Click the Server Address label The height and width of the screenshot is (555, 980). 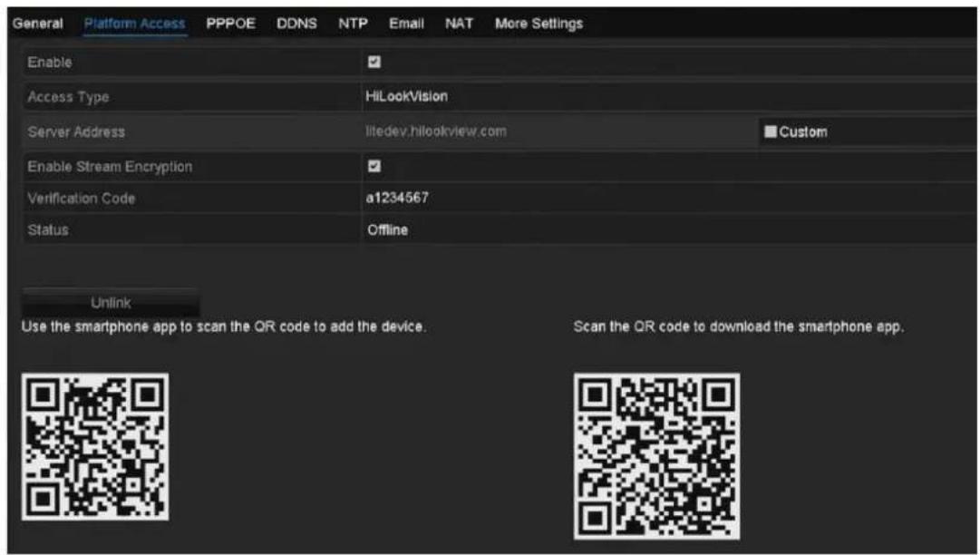click(x=76, y=131)
